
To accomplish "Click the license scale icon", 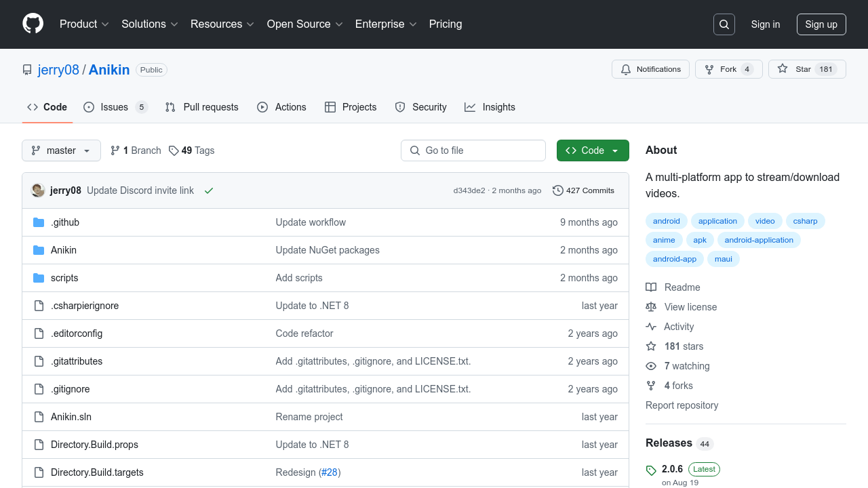I will [651, 307].
